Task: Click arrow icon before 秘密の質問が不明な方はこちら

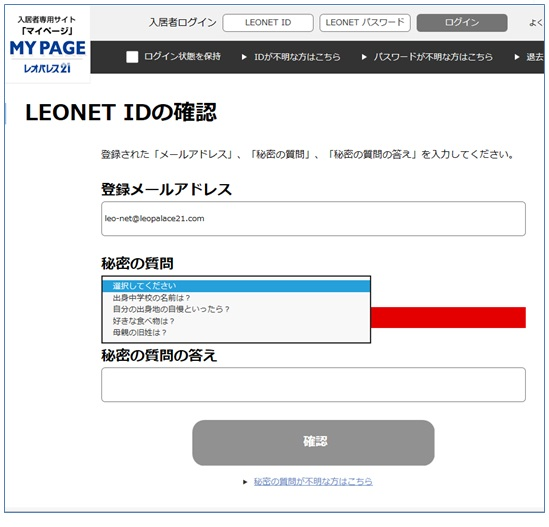Action: coord(245,482)
